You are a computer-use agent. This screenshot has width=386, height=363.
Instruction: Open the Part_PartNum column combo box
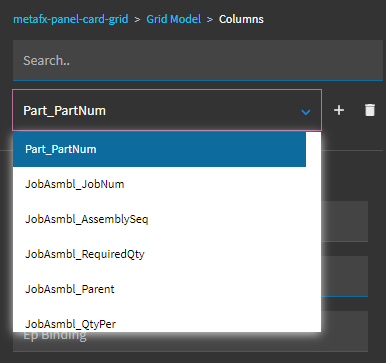[x=167, y=110]
